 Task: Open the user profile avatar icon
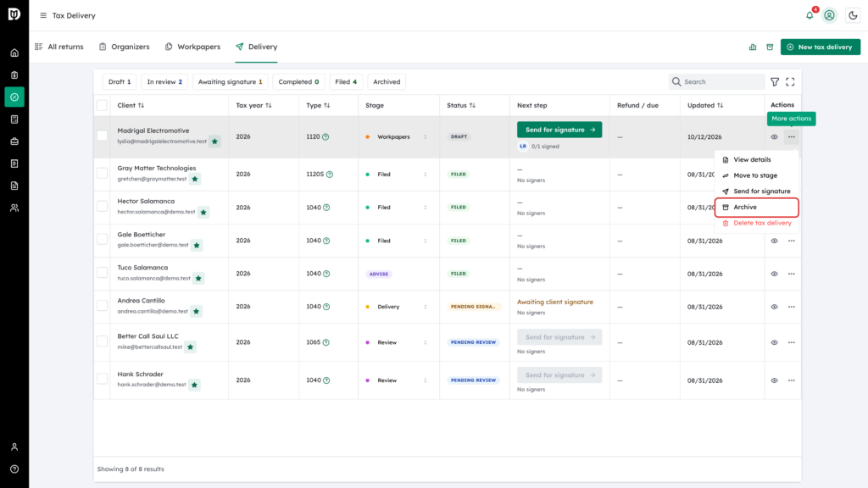829,15
